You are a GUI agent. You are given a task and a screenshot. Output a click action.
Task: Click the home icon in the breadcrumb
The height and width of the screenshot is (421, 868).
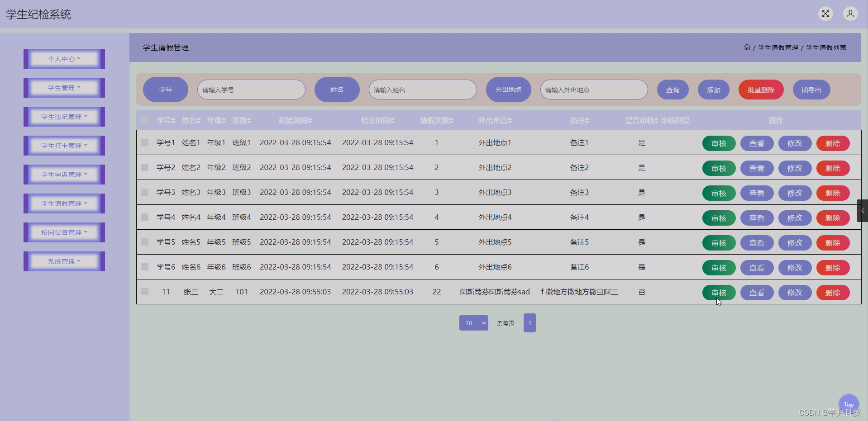point(746,47)
